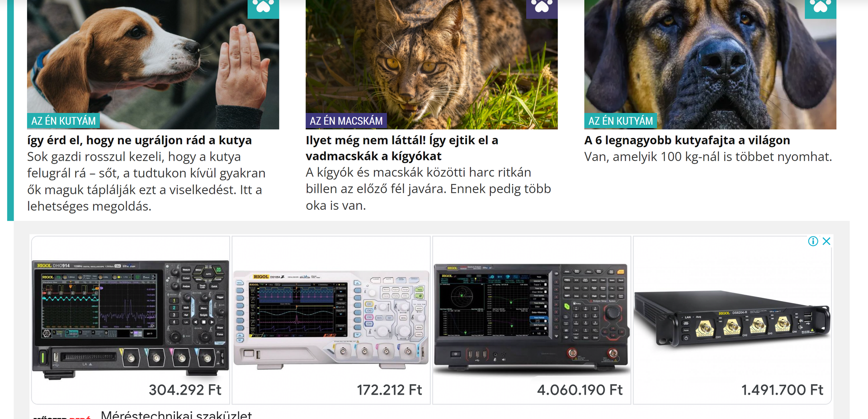Select the Rigol spectrum analyzer product image
Screen dimensions: 868x419
point(531,318)
